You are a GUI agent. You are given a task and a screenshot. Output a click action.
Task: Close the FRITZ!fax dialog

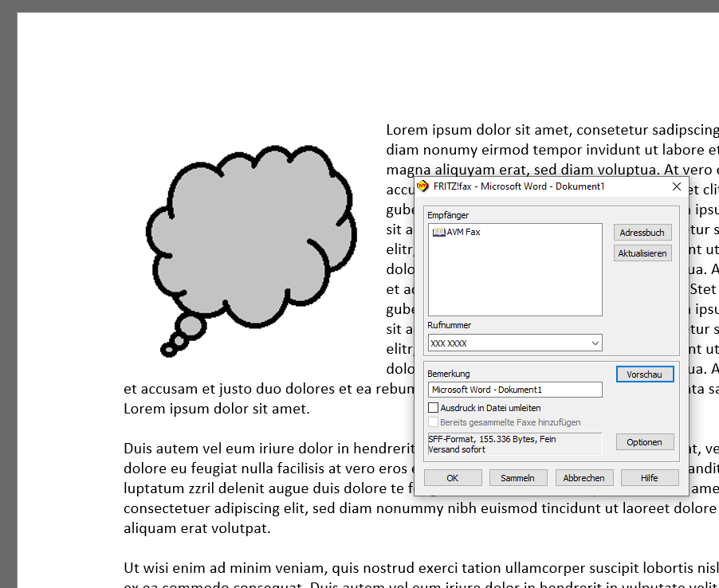(676, 186)
